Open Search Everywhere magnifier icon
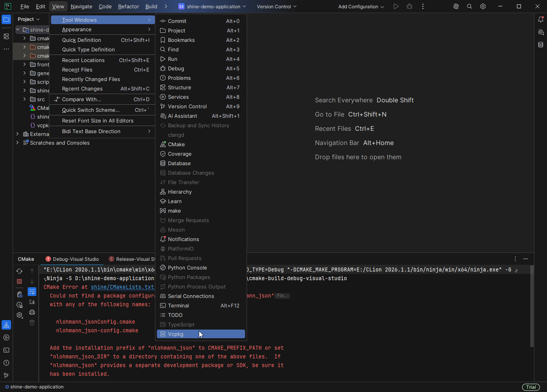The image size is (547, 392). tap(470, 6)
